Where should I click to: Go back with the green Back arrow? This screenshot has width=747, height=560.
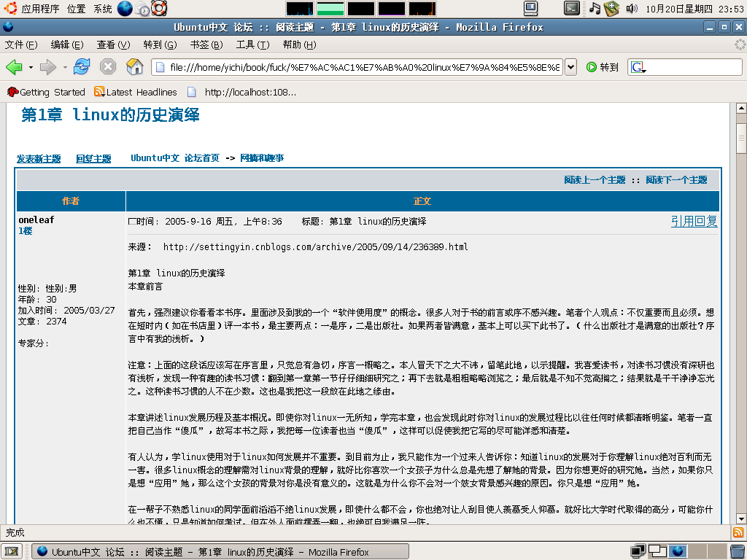click(15, 67)
